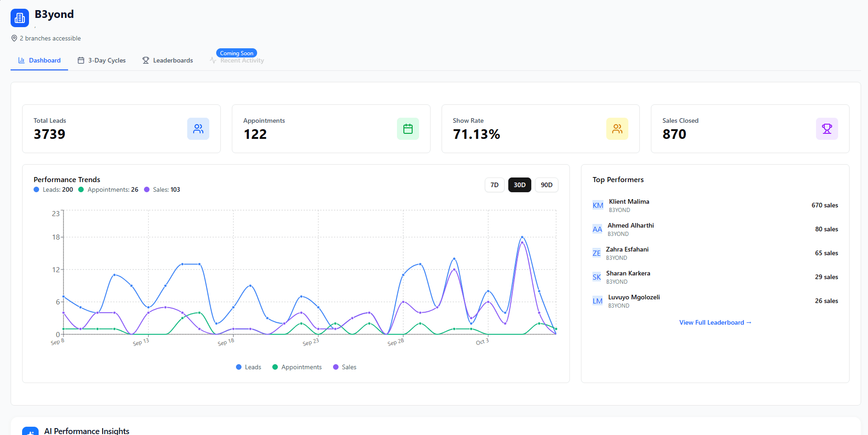This screenshot has height=435, width=868.
Task: Click the SK avatar for Sharan Karkera
Action: [597, 277]
